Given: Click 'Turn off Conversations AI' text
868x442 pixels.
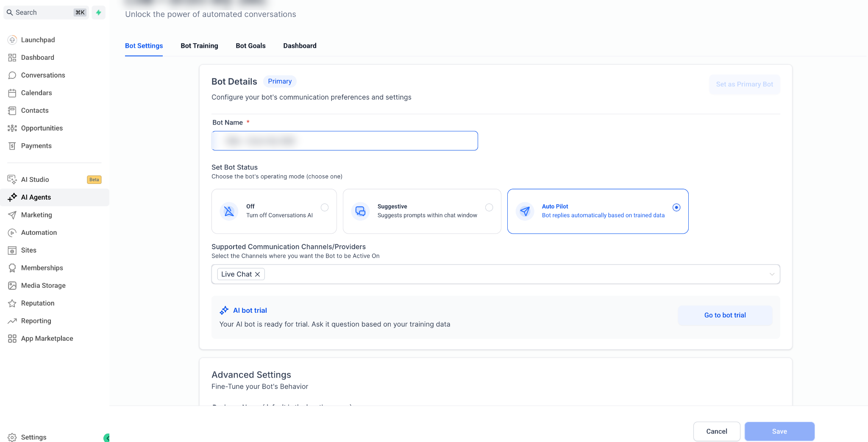Looking at the screenshot, I should click(279, 215).
